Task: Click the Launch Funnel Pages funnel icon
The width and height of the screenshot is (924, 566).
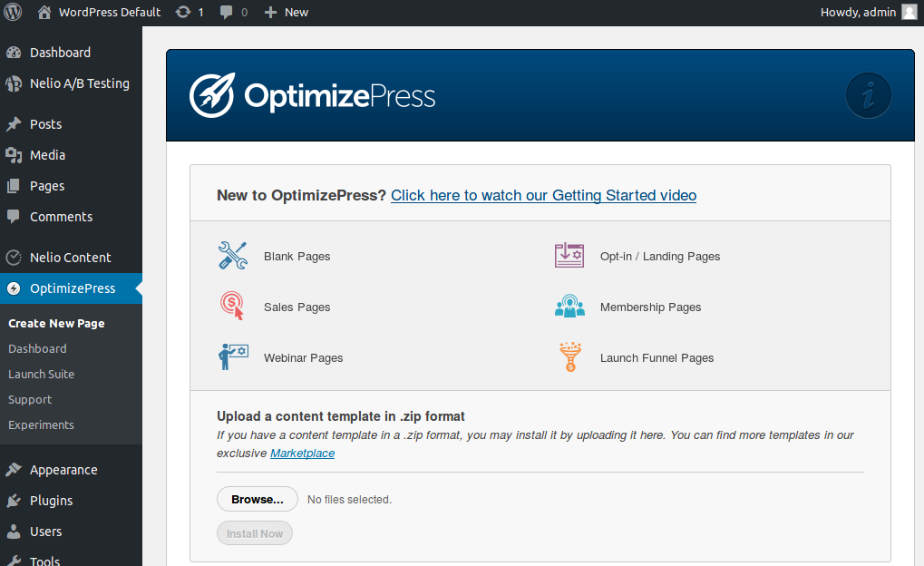Action: pyautogui.click(x=569, y=356)
